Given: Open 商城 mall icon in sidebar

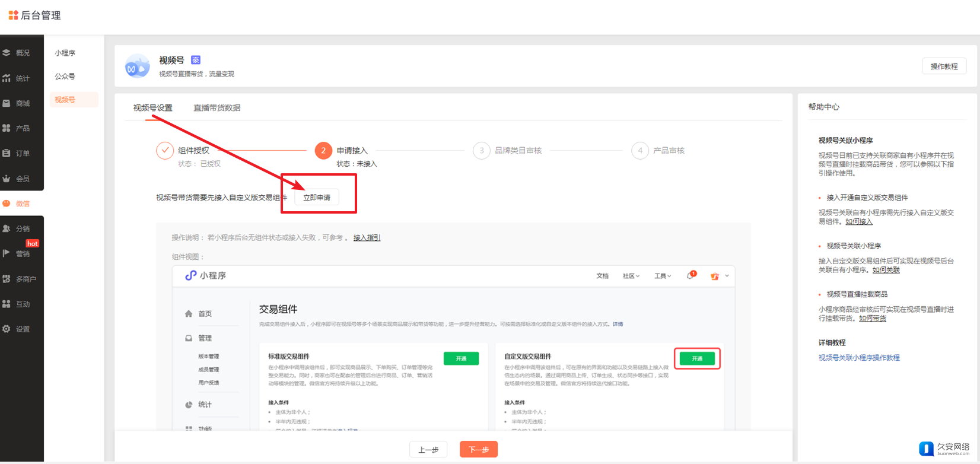Looking at the screenshot, I should 7,103.
